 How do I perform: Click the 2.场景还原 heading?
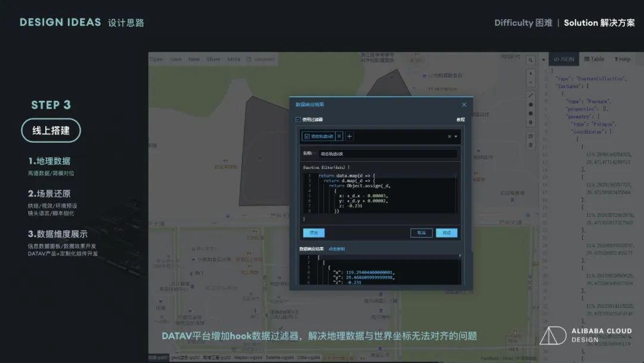(49, 193)
